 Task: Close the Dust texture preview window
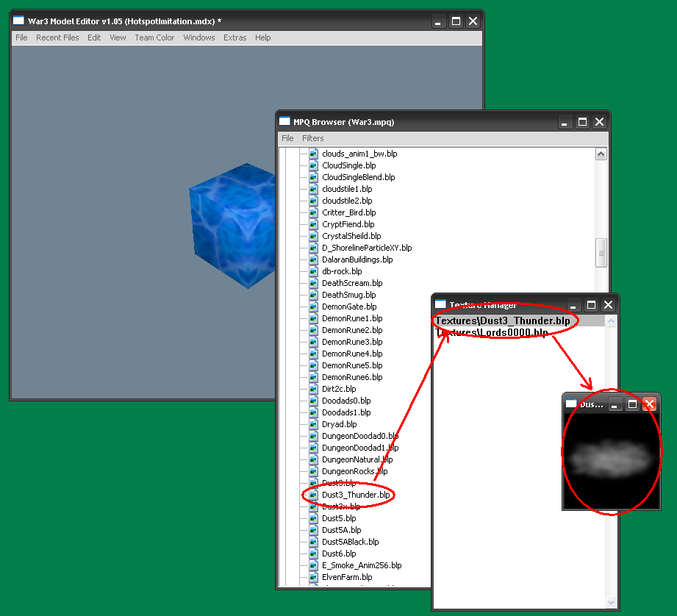click(x=649, y=404)
